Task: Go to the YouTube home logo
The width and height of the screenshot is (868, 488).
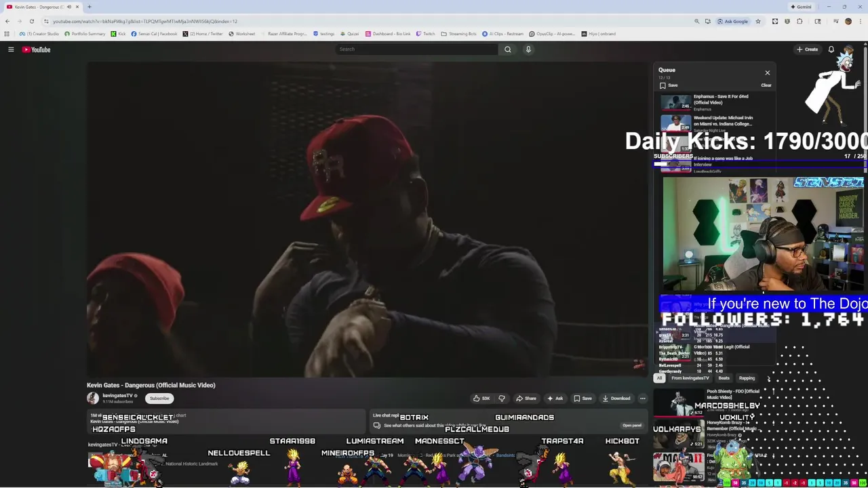Action: coord(36,49)
